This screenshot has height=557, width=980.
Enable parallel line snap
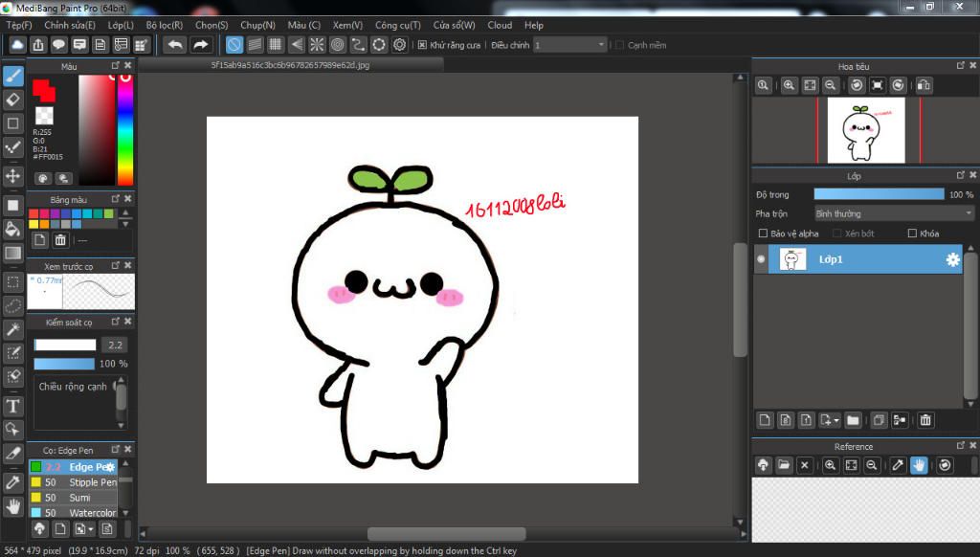[255, 45]
